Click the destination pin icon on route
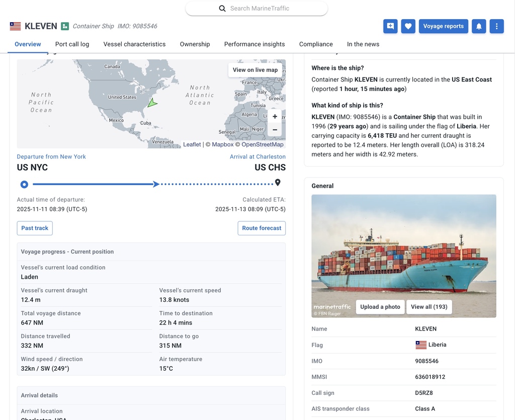 [278, 183]
